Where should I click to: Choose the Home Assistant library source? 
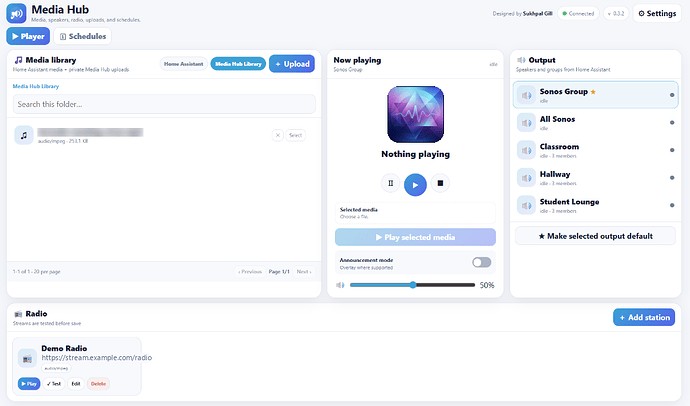click(184, 64)
